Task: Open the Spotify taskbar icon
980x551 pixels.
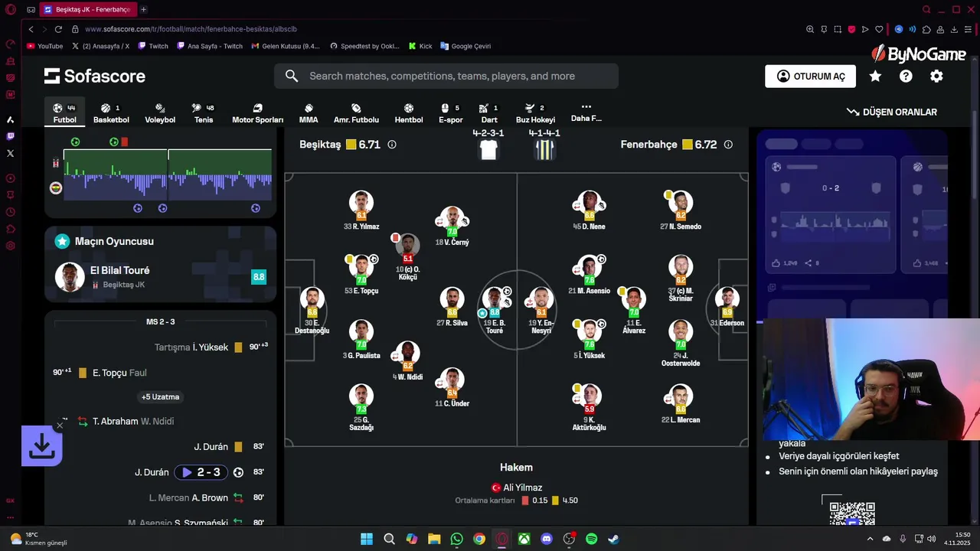Action: pos(591,539)
